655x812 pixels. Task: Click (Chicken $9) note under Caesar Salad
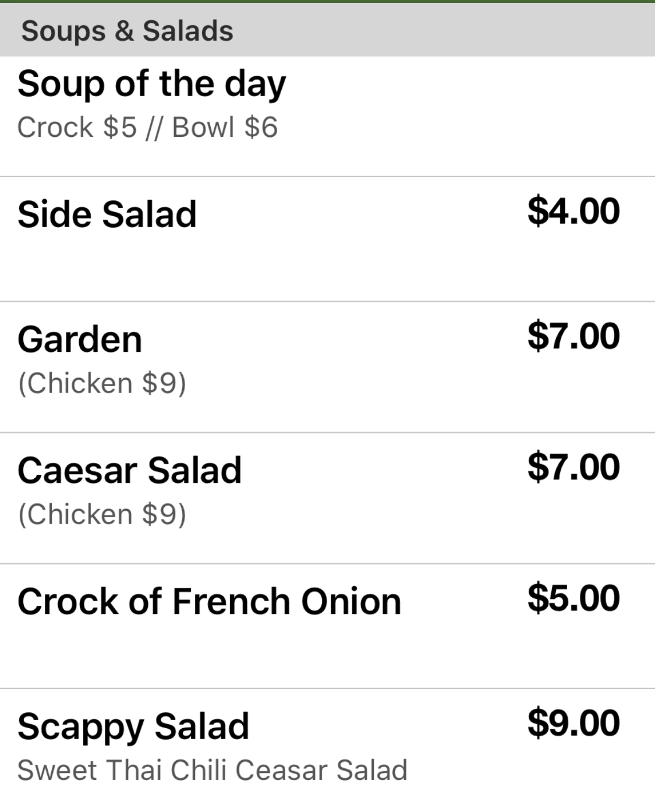click(102, 514)
